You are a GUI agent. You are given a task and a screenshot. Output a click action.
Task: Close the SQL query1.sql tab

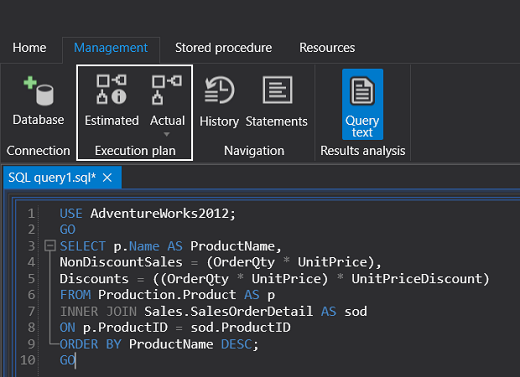coord(107,178)
